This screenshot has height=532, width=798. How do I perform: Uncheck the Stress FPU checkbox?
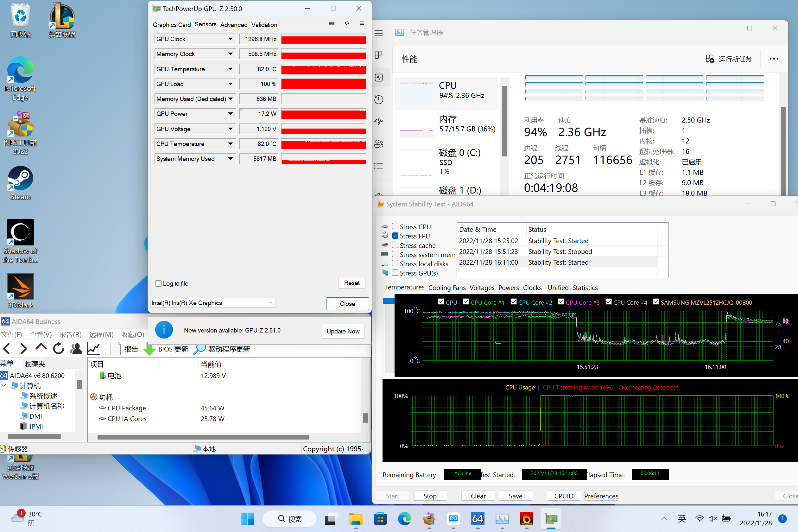395,236
